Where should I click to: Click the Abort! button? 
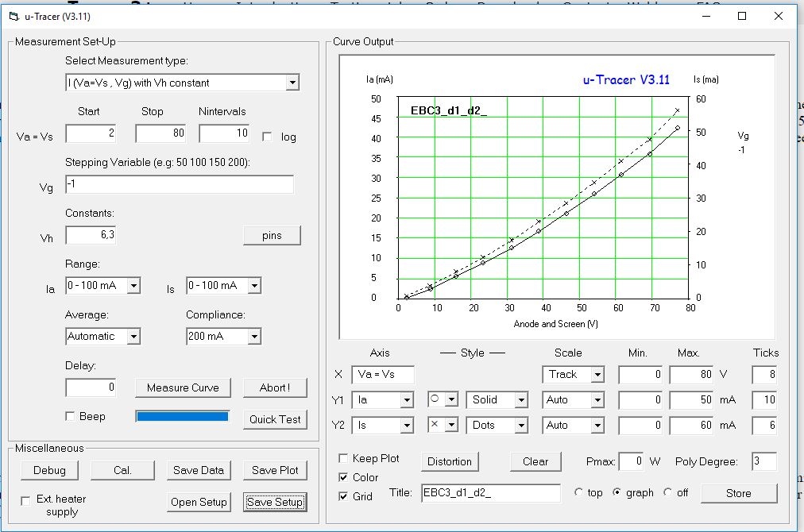[275, 388]
